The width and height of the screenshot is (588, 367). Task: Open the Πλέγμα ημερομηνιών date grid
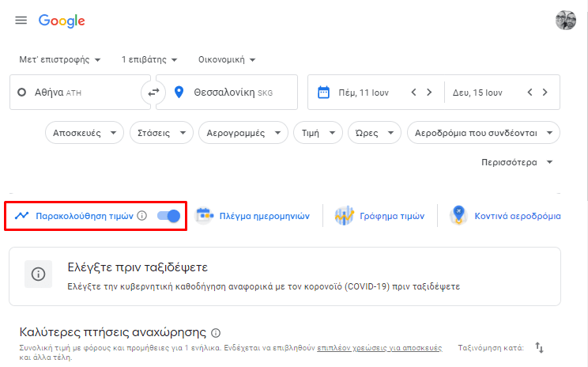click(x=265, y=216)
